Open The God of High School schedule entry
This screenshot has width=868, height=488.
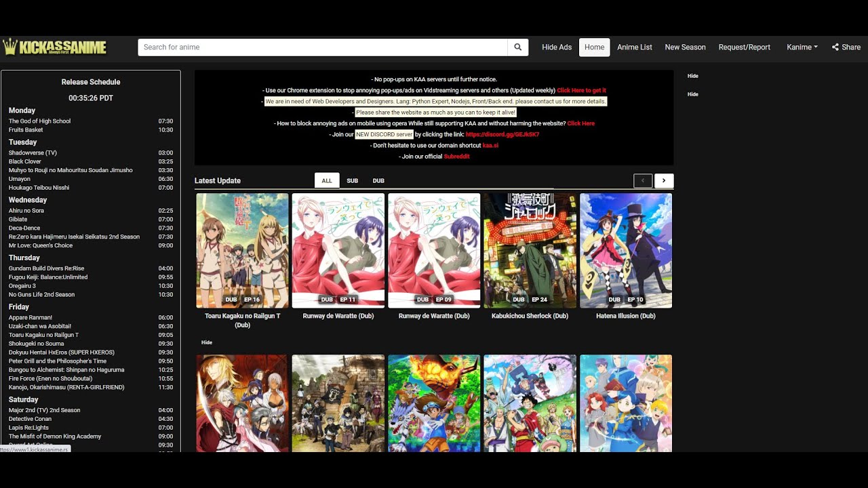point(39,121)
